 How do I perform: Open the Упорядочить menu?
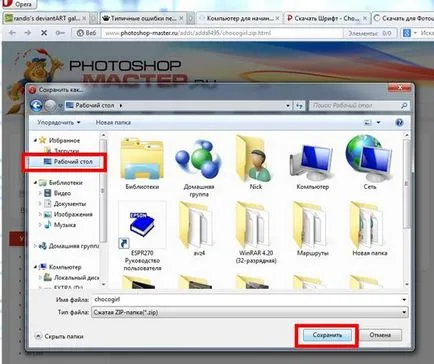click(x=59, y=123)
